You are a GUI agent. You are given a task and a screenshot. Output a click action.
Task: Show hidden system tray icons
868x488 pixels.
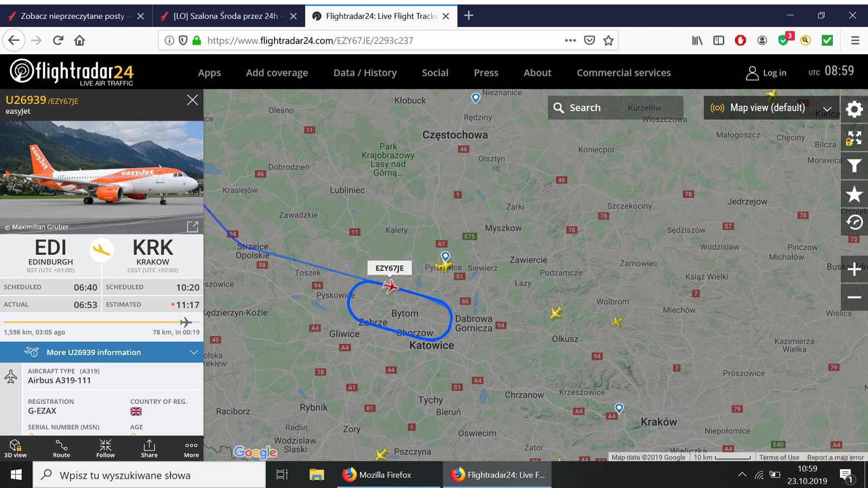coord(742,475)
